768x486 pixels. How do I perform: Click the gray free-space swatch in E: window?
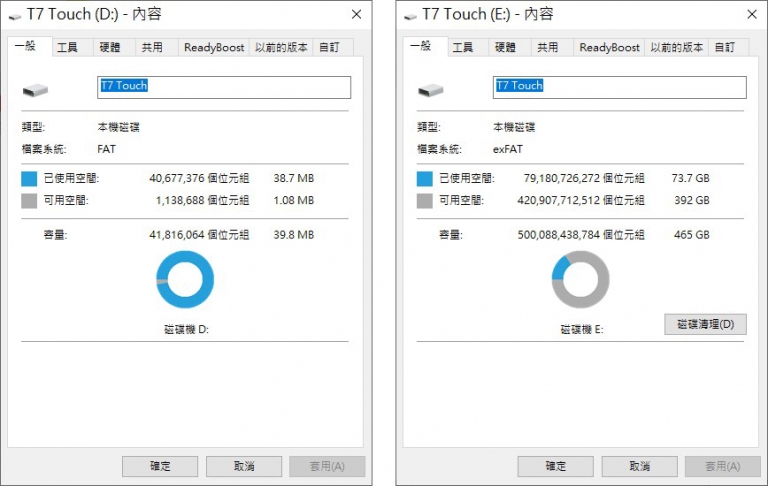(x=425, y=200)
